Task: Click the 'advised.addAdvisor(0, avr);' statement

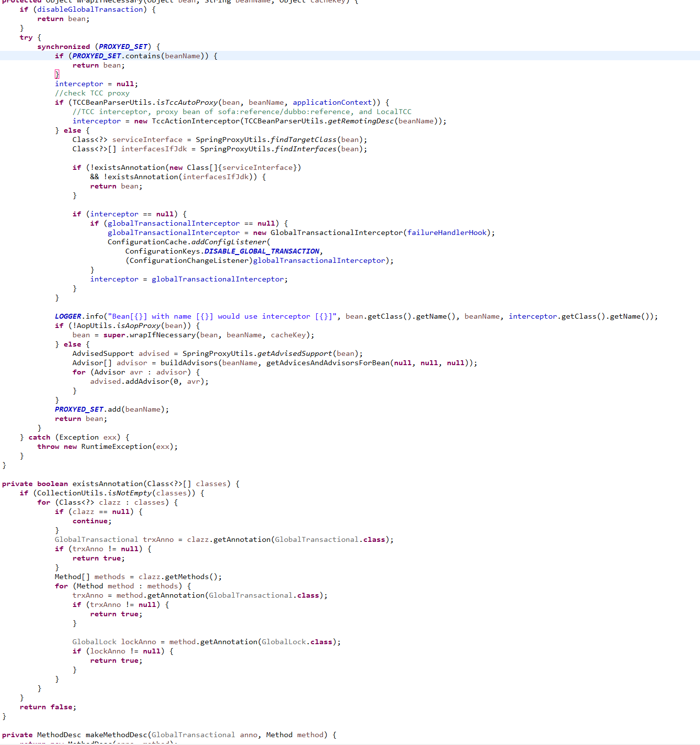Action: 149,381
